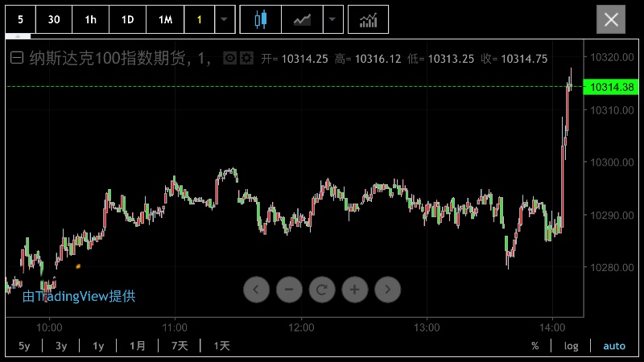Select the 1D interval tab
This screenshot has height=362, width=644.
tap(127, 19)
